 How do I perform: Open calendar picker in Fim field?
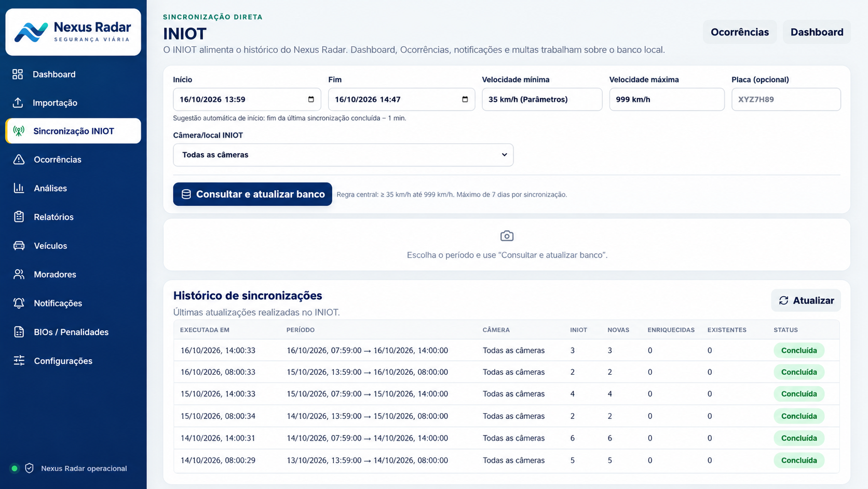pos(465,99)
